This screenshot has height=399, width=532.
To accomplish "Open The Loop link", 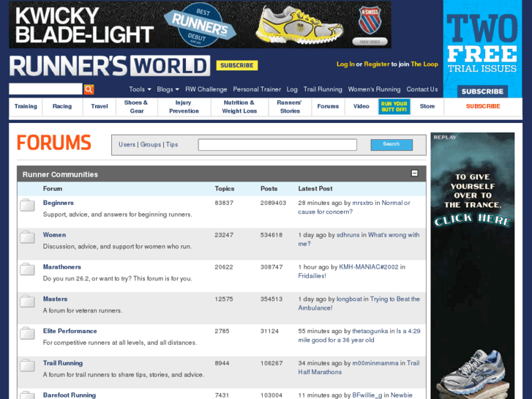I will [x=424, y=64].
